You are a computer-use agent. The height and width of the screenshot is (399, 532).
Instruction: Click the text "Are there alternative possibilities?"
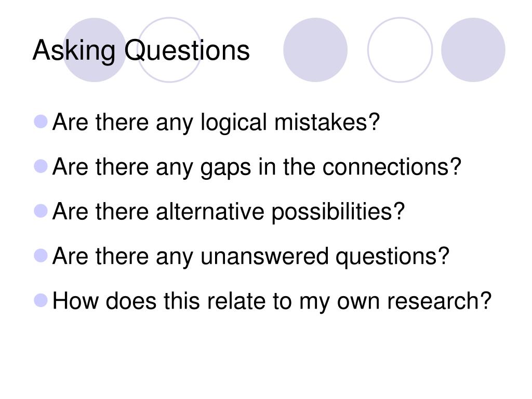[x=229, y=212]
